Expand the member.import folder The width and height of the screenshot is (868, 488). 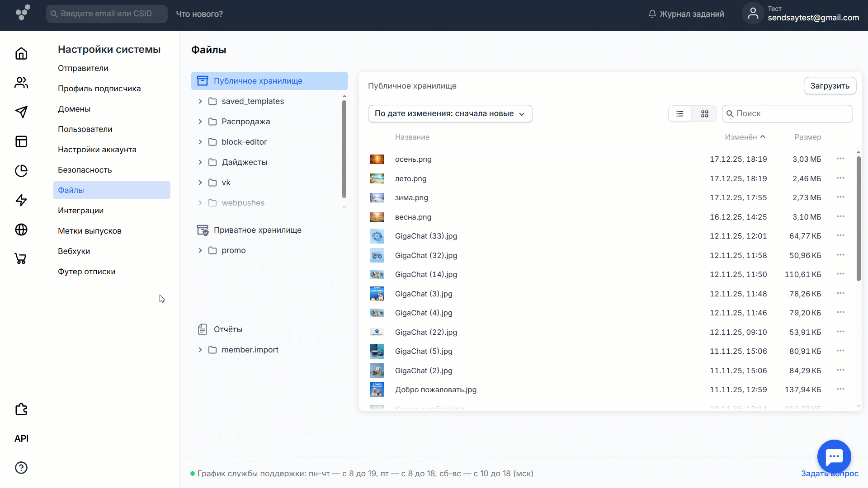click(x=200, y=350)
